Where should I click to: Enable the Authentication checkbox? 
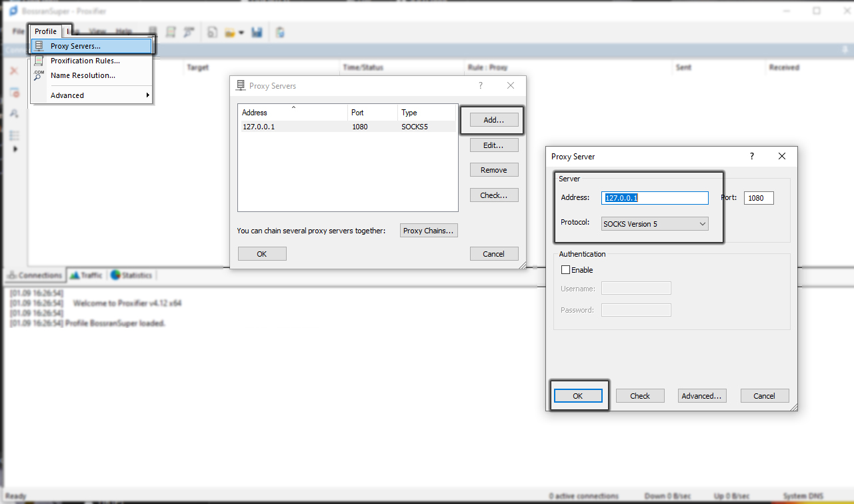[566, 270]
